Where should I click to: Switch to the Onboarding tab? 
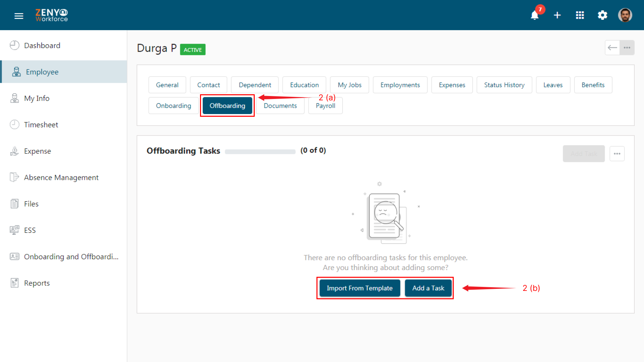click(x=174, y=106)
